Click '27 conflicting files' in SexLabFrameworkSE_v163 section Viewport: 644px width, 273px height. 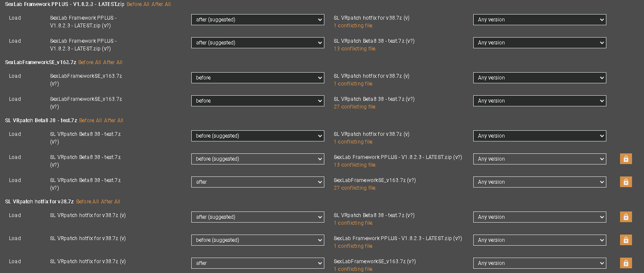coord(355,107)
